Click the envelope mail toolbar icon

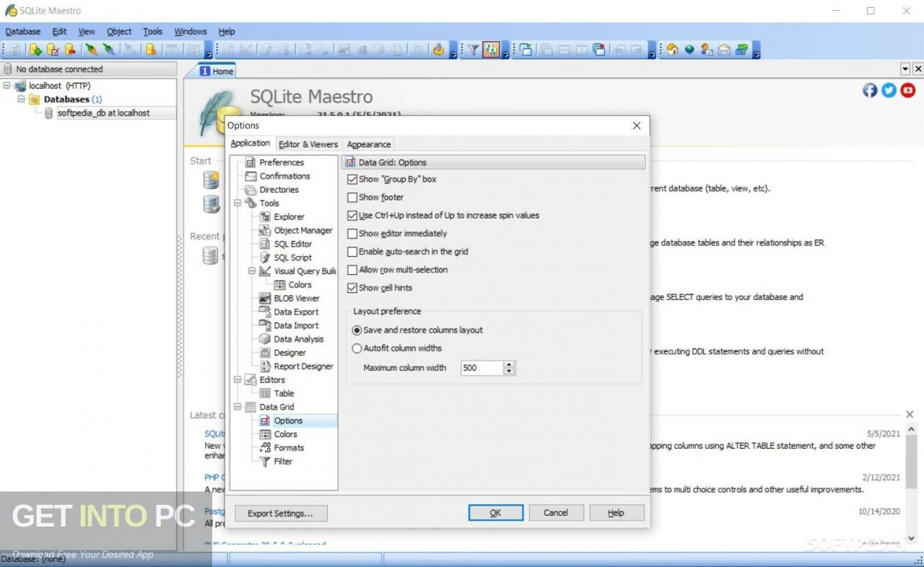coord(724,50)
